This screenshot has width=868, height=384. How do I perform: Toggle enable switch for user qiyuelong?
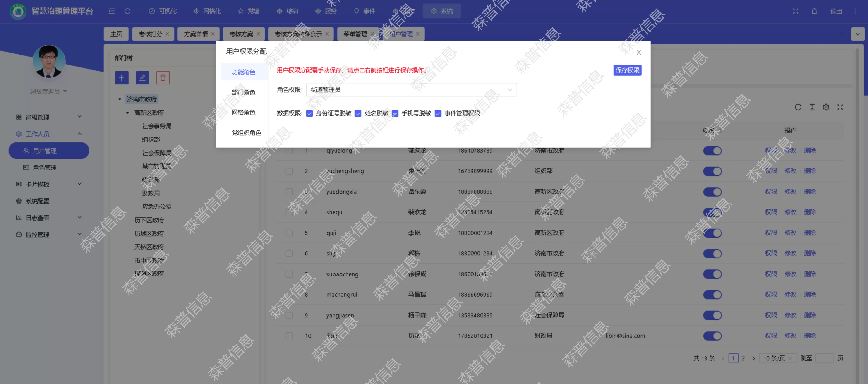712,151
